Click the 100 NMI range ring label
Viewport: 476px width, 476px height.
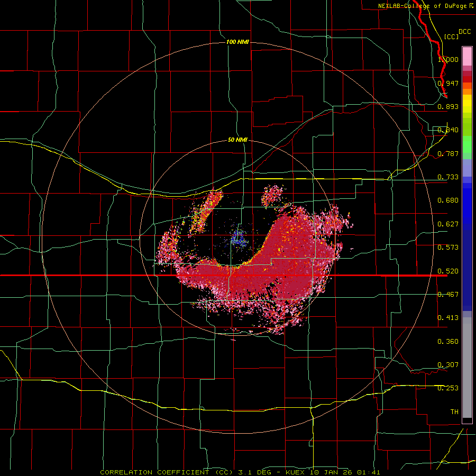click(237, 42)
